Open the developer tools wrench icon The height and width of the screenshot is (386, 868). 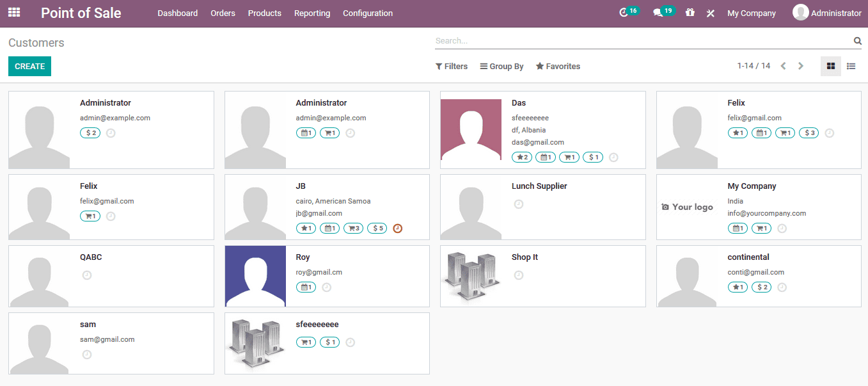[710, 12]
